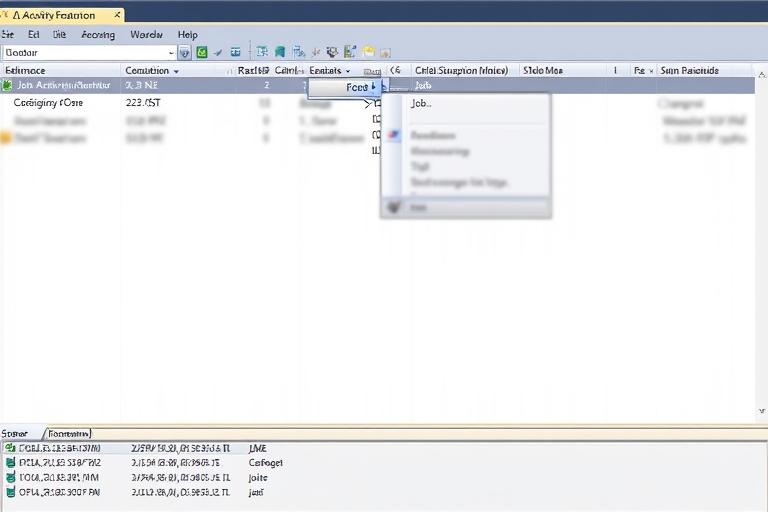Expand the dropdown arrow on the second column header
The height and width of the screenshot is (512, 768).
pyautogui.click(x=177, y=71)
